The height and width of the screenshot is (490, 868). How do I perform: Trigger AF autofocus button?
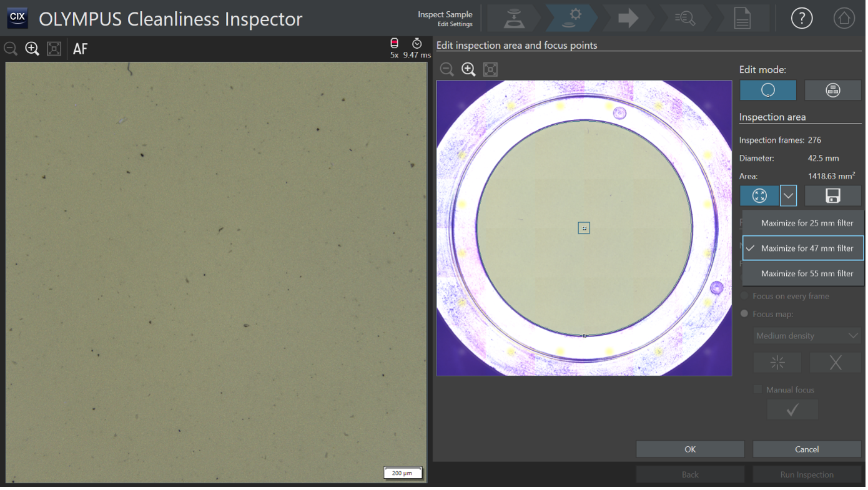(80, 49)
